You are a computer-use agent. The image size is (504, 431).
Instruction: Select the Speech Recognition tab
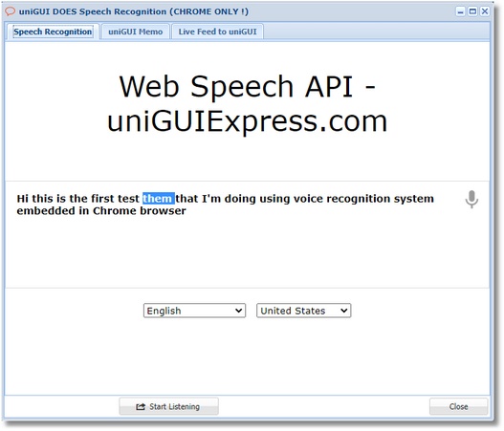53,32
